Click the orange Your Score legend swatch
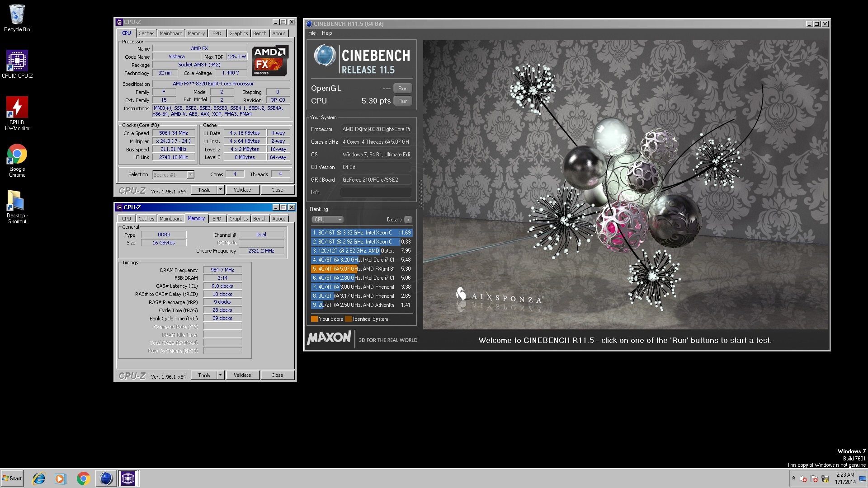868x488 pixels. [x=314, y=319]
